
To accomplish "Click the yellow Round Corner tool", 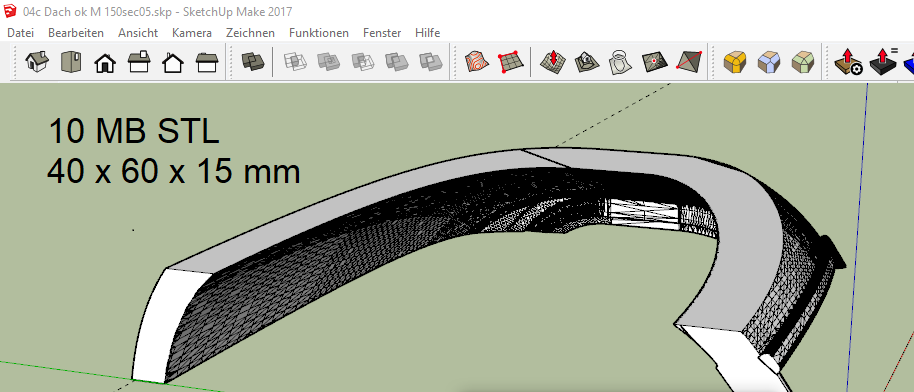I will tap(735, 61).
